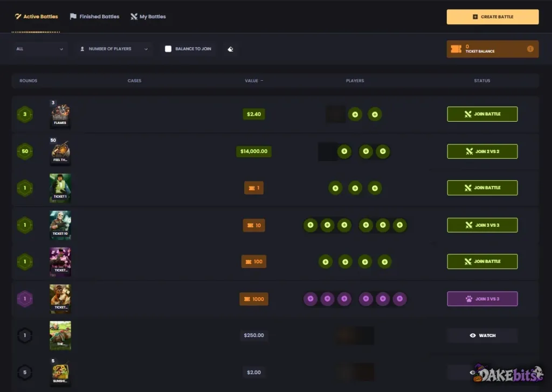Click first plus slot in $2.40 battle
The image size is (552, 392).
(x=355, y=114)
